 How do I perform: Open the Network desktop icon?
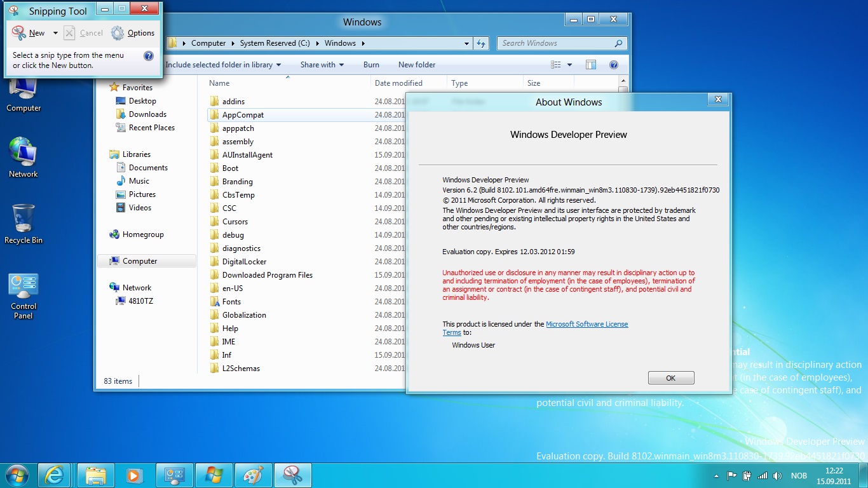(x=24, y=158)
